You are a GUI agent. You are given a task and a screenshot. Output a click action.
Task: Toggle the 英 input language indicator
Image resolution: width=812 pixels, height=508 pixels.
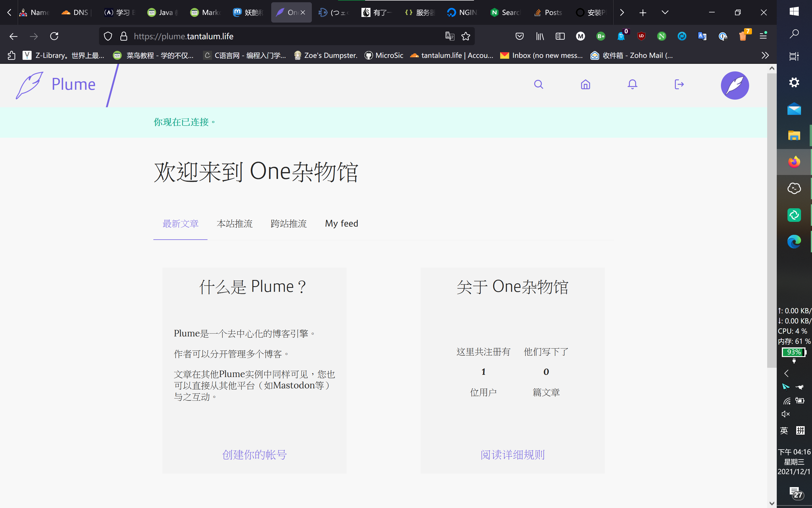[x=784, y=430]
